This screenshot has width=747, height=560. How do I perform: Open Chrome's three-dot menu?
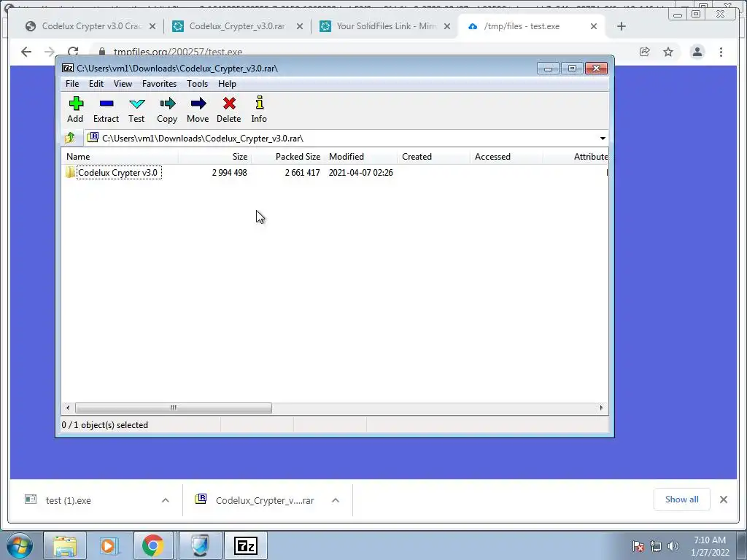point(721,52)
